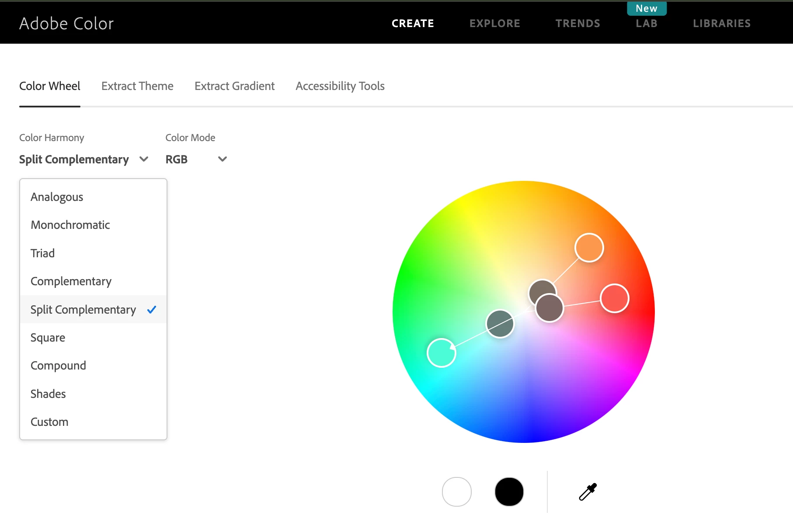The width and height of the screenshot is (793, 532).
Task: Open the TRENDS page
Action: (578, 24)
